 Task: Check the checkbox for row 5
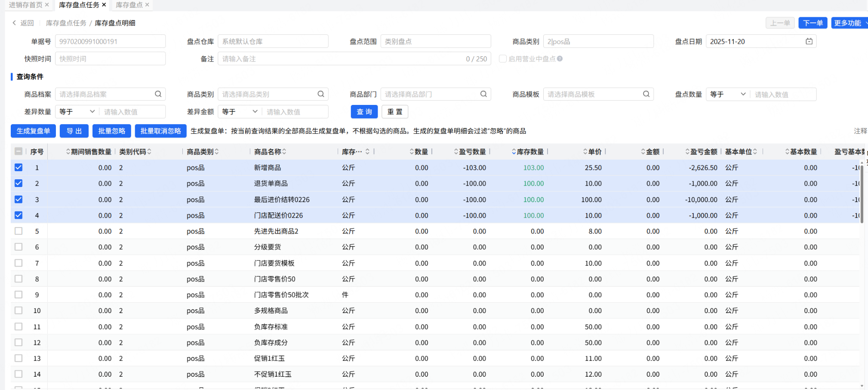(x=18, y=231)
